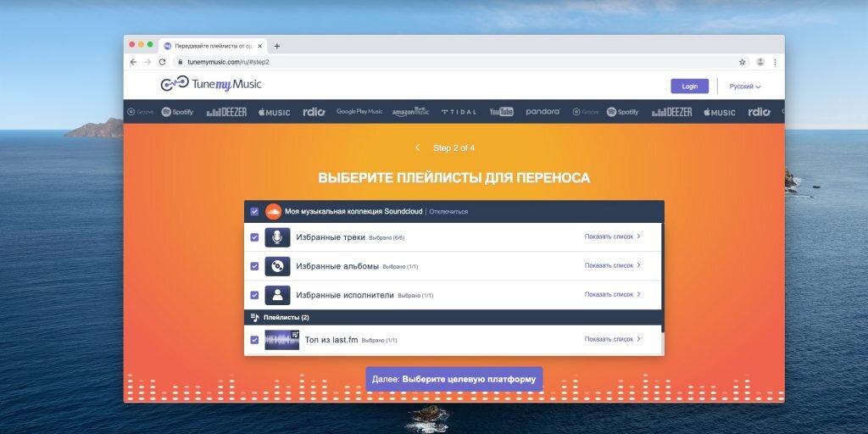Uncheck the Топ из last.fm checkbox
Image resolution: width=868 pixels, height=434 pixels.
tap(254, 340)
